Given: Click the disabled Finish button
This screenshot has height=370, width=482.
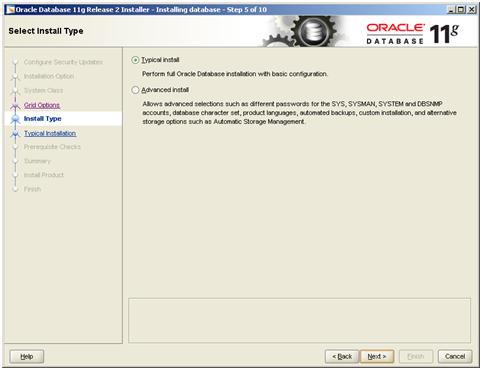Looking at the screenshot, I should (x=416, y=357).
